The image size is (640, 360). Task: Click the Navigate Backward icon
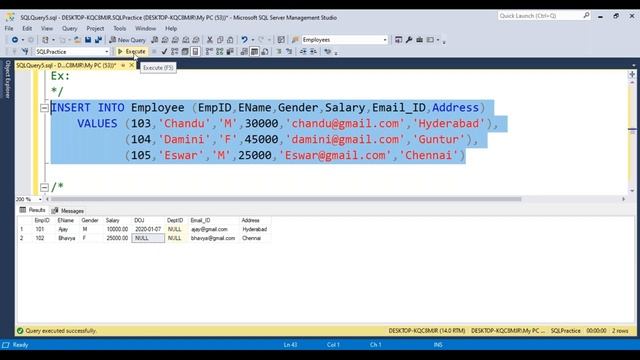[15, 40]
